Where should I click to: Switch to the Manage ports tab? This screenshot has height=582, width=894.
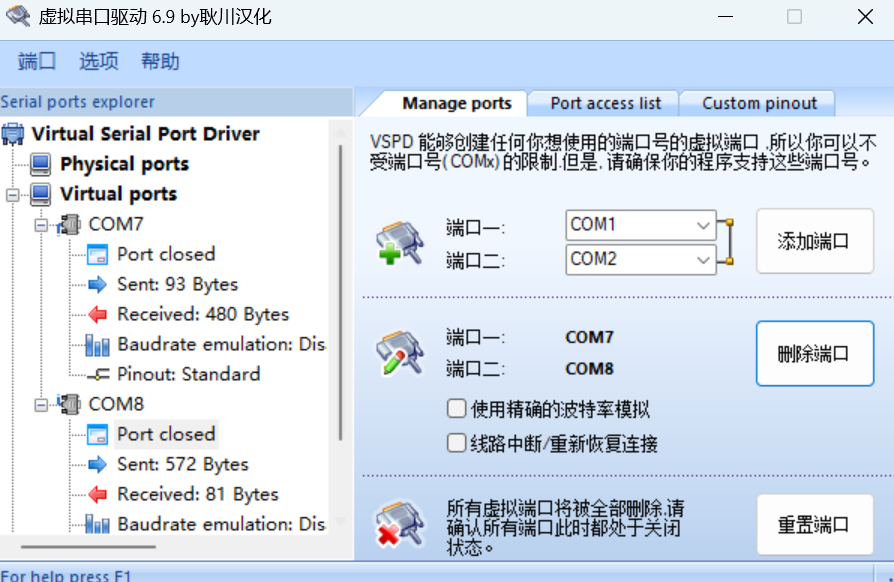457,103
